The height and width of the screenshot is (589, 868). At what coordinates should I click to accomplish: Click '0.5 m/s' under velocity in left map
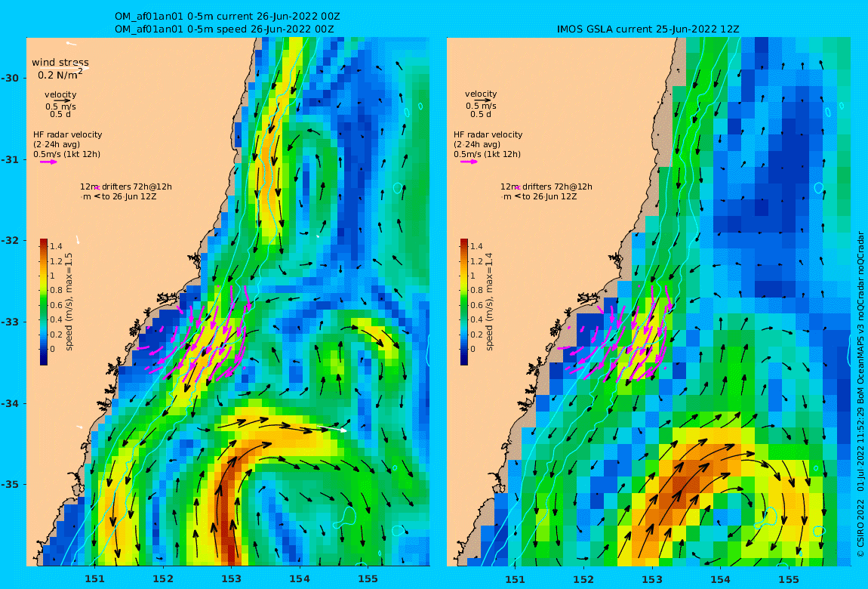[60, 106]
